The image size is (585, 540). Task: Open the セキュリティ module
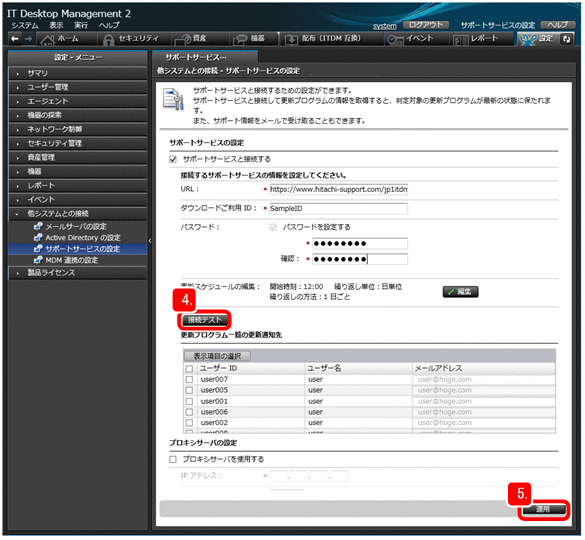point(135,38)
